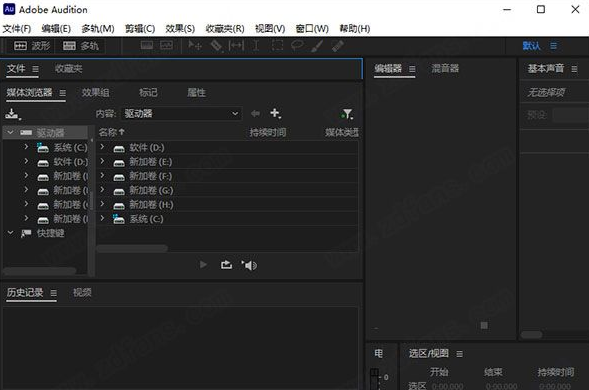Image resolution: width=589 pixels, height=390 pixels.
Task: Open 选区/视图 panel menu icon
Action: coord(459,354)
